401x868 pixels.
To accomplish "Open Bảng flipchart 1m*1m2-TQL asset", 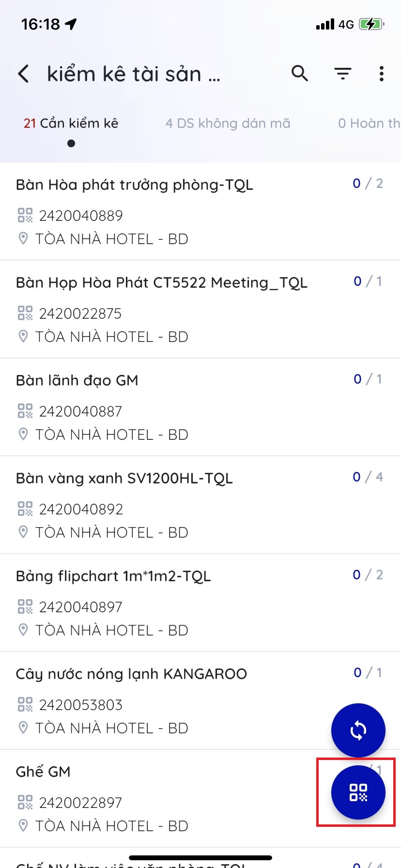I will click(113, 576).
